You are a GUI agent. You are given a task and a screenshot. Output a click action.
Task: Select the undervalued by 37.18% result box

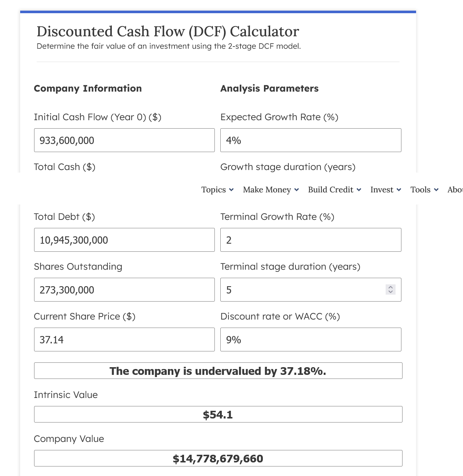218,370
